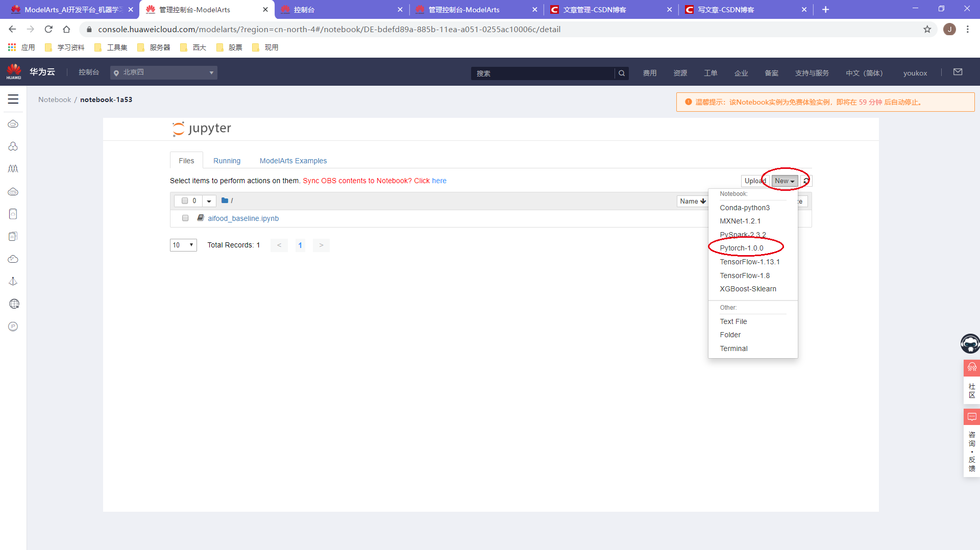Click the globe icon in left sidebar

13,304
